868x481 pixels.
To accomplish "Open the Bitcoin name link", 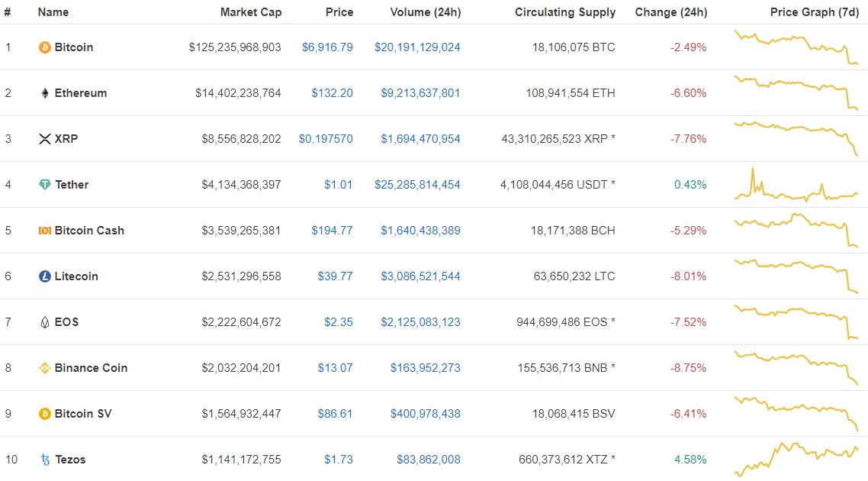I will point(74,47).
